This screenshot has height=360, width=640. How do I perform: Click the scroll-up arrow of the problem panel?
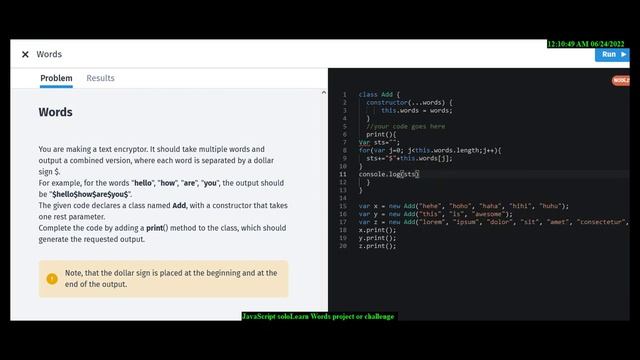click(324, 93)
